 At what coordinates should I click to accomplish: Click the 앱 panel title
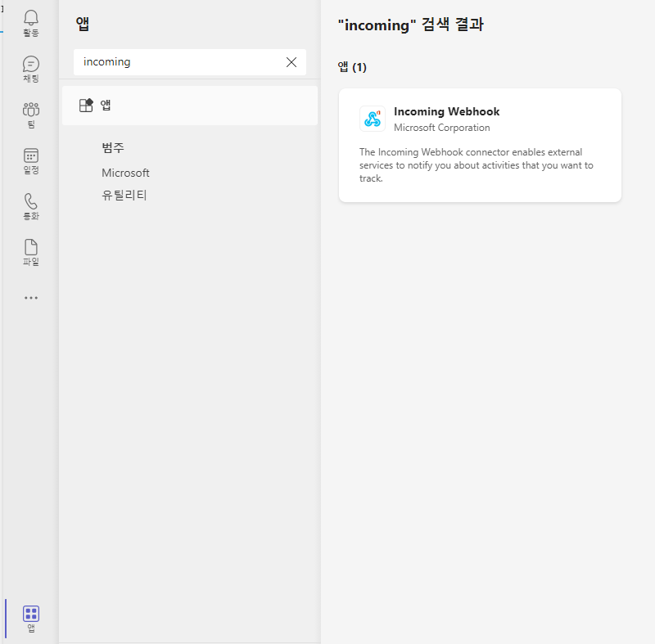(x=83, y=24)
